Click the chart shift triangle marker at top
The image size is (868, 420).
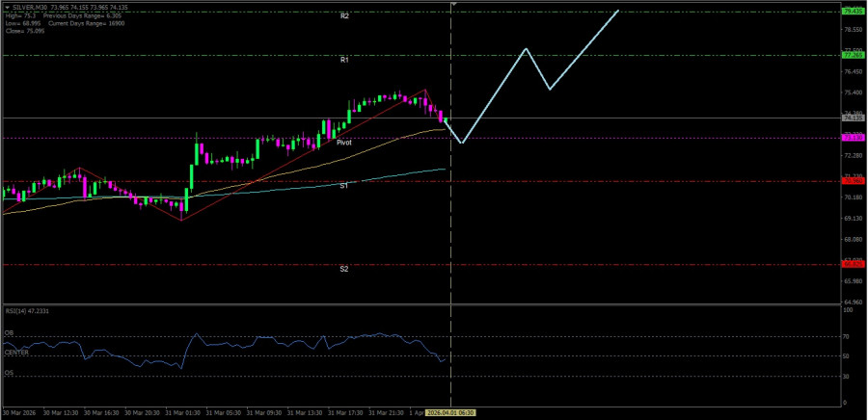coord(452,5)
